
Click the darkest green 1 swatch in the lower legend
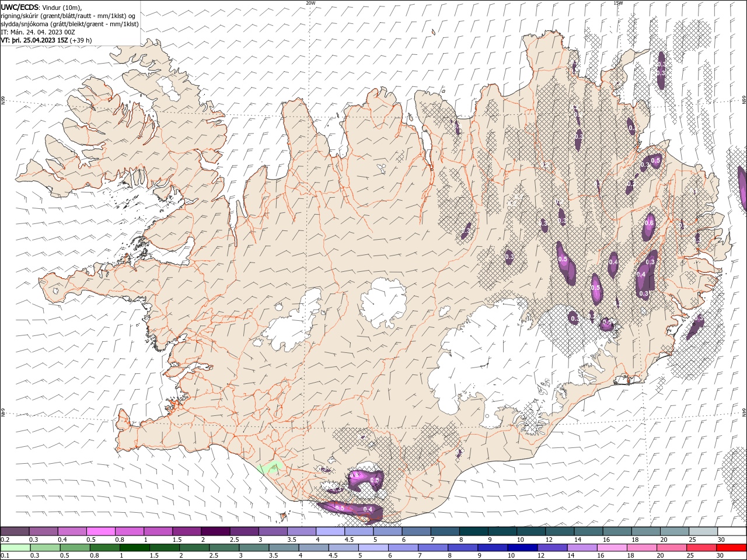(135, 548)
